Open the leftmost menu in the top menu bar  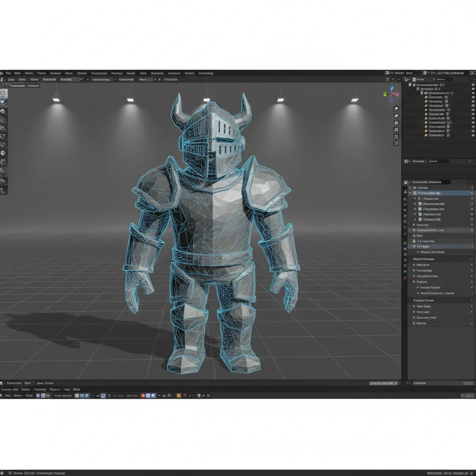click(8, 73)
